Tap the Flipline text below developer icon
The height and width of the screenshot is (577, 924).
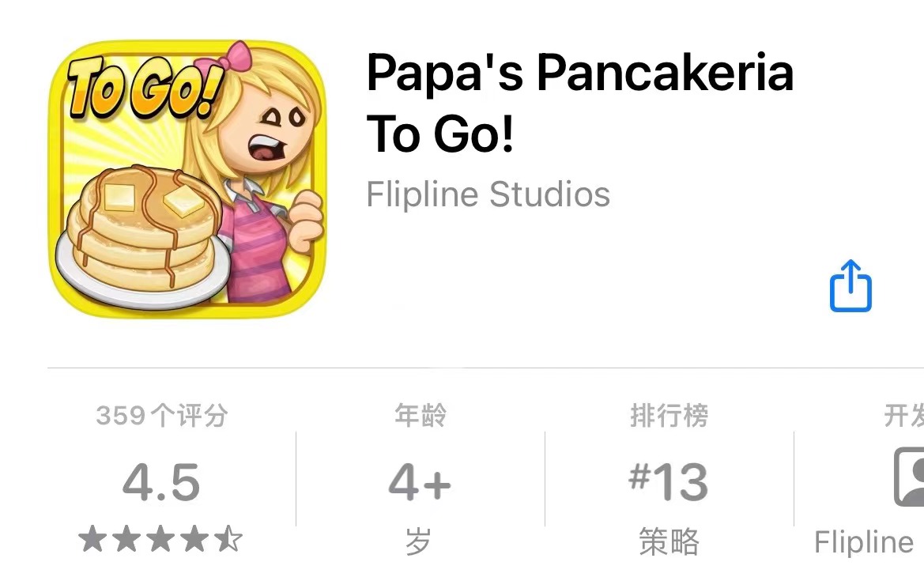[x=864, y=542]
